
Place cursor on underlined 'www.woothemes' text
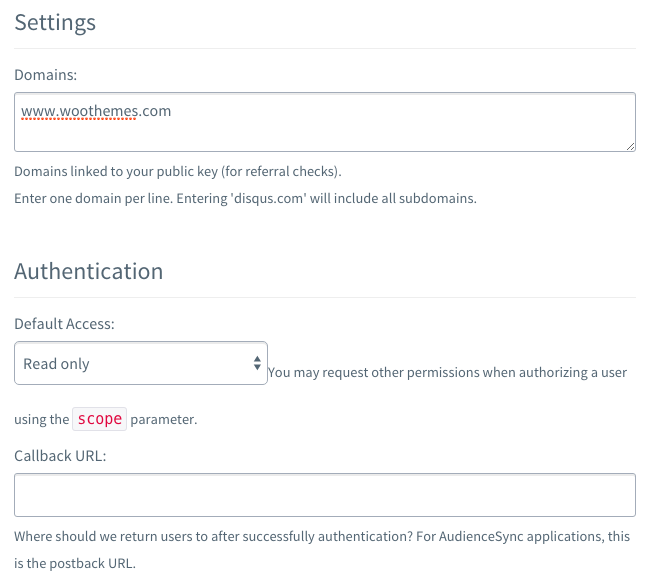point(79,111)
